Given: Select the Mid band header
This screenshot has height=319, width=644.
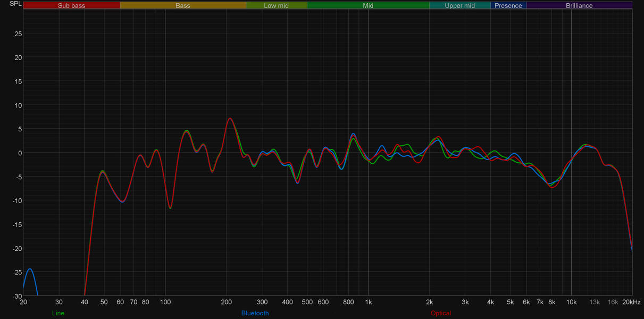Looking at the screenshot, I should [x=368, y=6].
